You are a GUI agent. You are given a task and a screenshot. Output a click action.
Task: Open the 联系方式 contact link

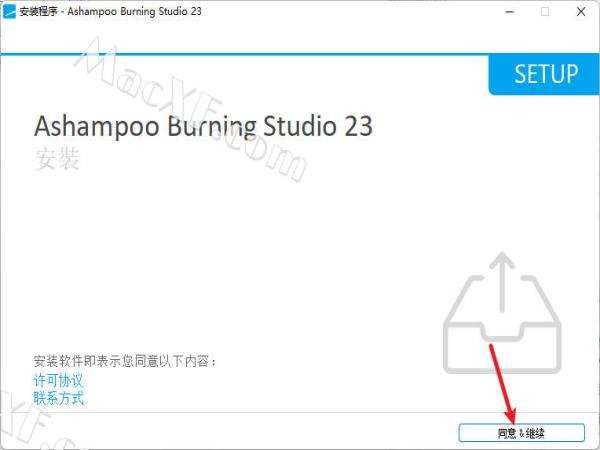pos(58,398)
